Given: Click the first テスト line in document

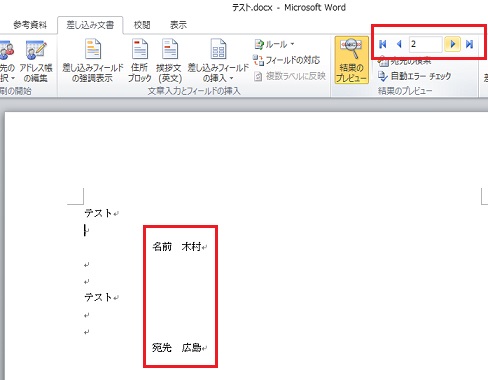Looking at the screenshot, I should 98,213.
